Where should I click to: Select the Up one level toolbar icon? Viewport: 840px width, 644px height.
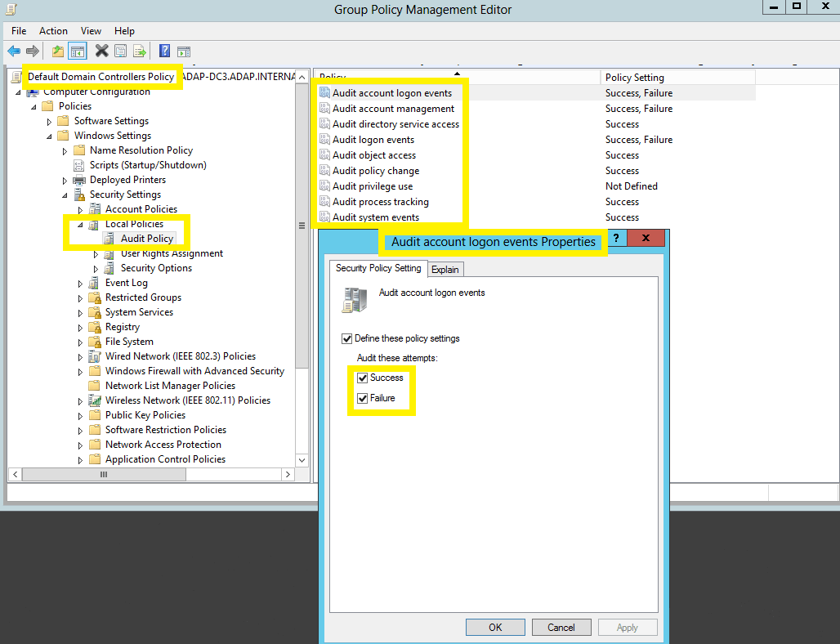pyautogui.click(x=57, y=51)
